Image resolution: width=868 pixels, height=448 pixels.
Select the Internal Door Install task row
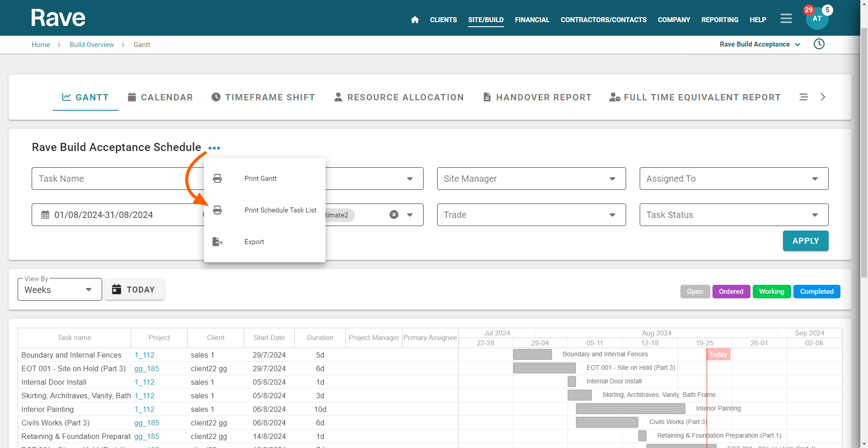click(x=238, y=382)
